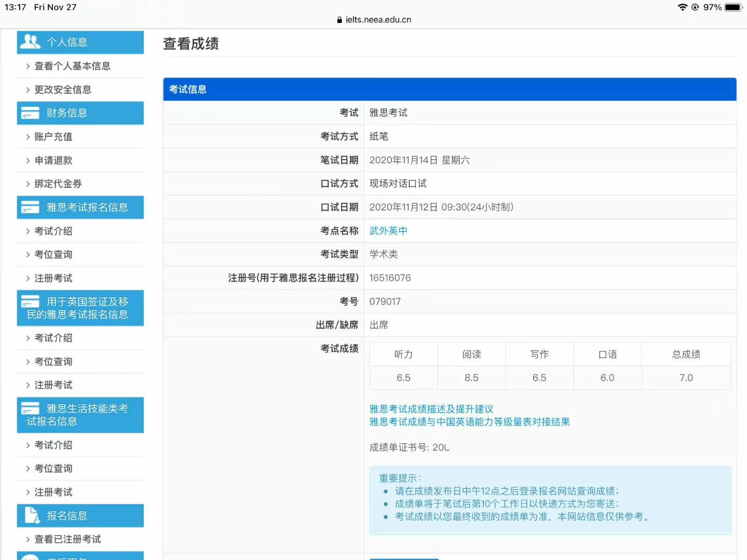Click the ielts.neea.edu.cn address bar
This screenshot has width=747, height=560.
(378, 19)
